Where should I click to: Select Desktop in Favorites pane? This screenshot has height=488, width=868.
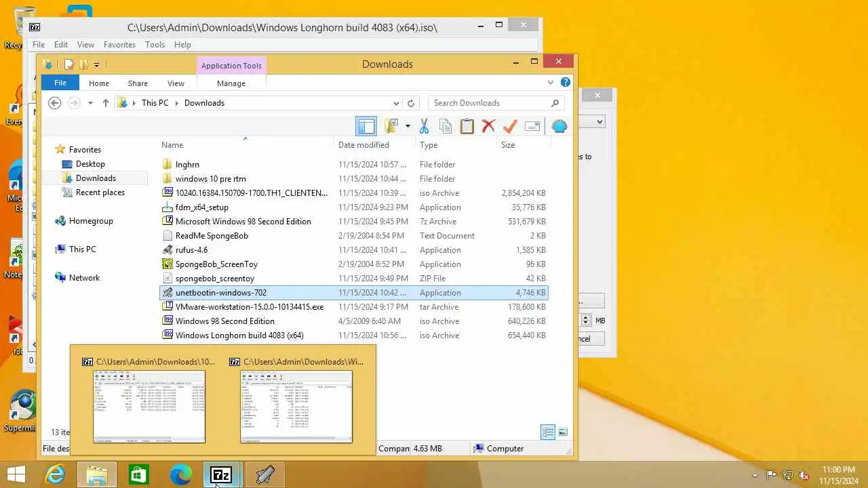(x=90, y=164)
